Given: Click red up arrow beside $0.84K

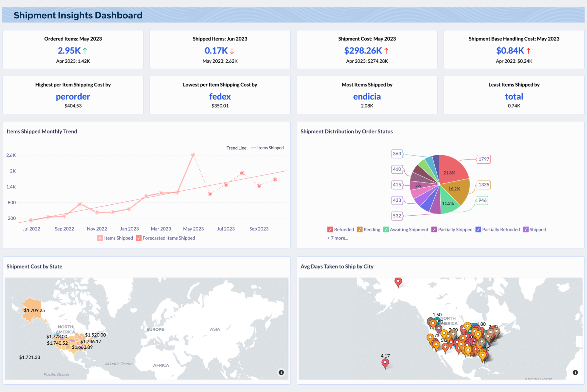Looking at the screenshot, I should click(x=528, y=51).
